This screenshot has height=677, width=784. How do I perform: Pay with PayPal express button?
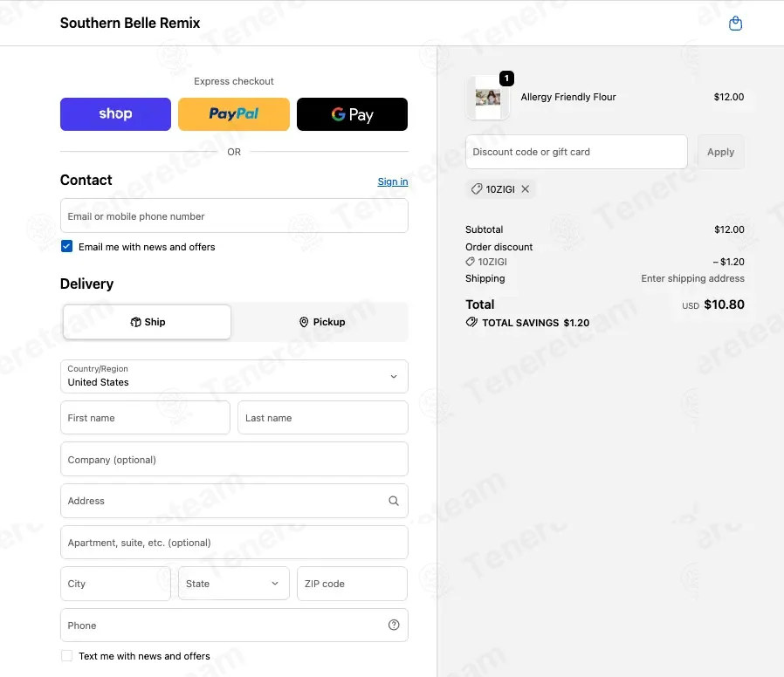pos(233,114)
